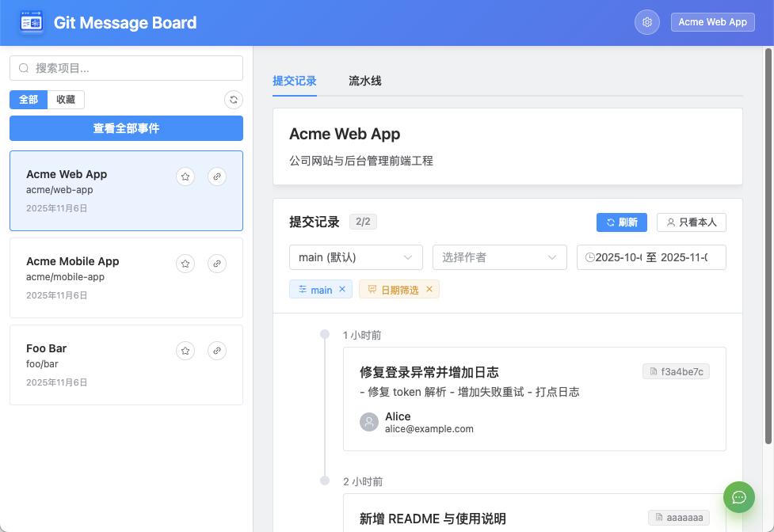Click the link icon for Foo Bar
Image resolution: width=774 pixels, height=532 pixels.
tap(217, 351)
